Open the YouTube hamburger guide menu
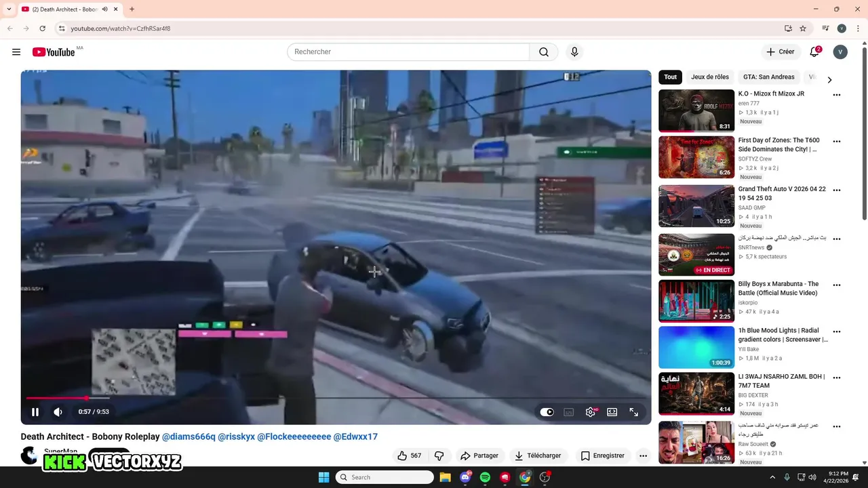Screen dimensions: 868x488 coord(16,52)
